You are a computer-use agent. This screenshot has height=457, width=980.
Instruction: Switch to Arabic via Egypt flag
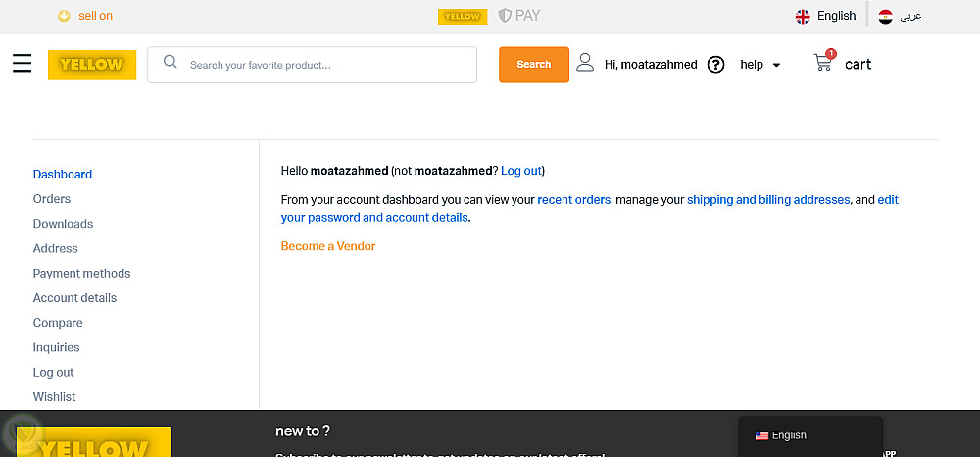click(886, 16)
